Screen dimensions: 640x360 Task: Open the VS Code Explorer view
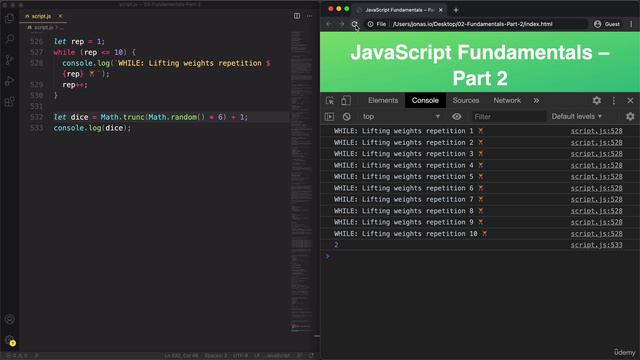pos(9,18)
